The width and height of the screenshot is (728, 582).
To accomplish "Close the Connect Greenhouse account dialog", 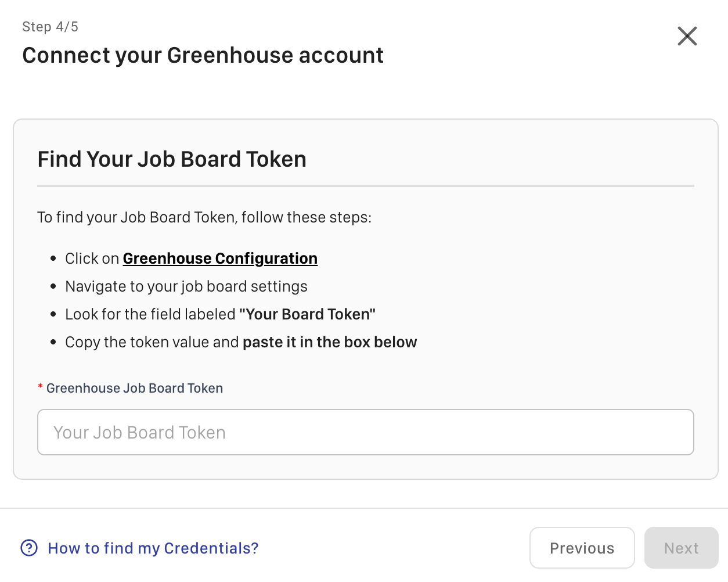I will (x=687, y=36).
